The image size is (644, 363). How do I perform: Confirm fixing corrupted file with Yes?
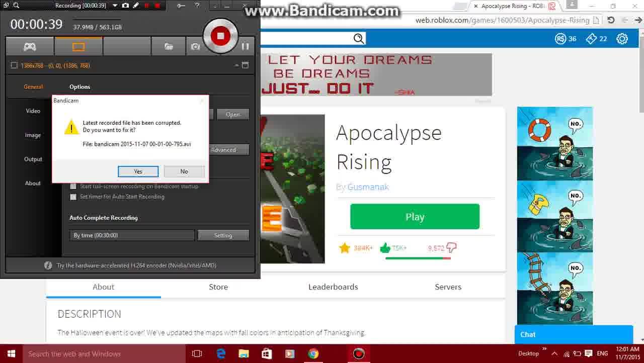pyautogui.click(x=138, y=171)
